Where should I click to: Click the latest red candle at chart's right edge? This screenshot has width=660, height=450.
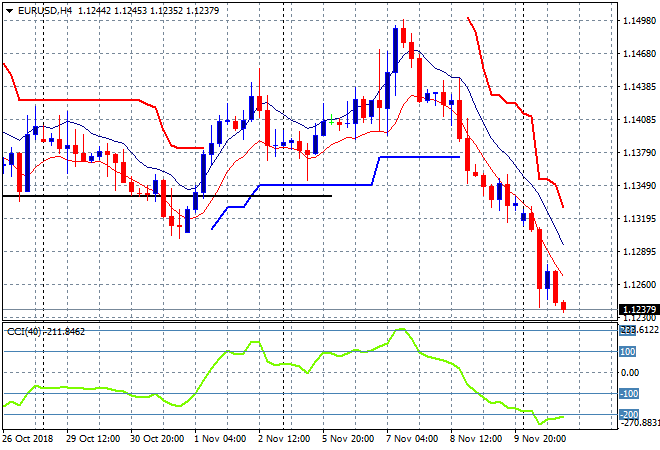tap(563, 306)
